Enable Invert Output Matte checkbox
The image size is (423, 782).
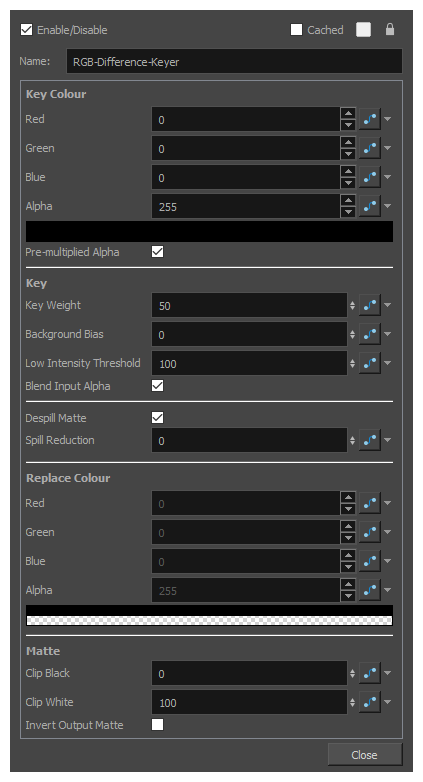click(x=157, y=725)
